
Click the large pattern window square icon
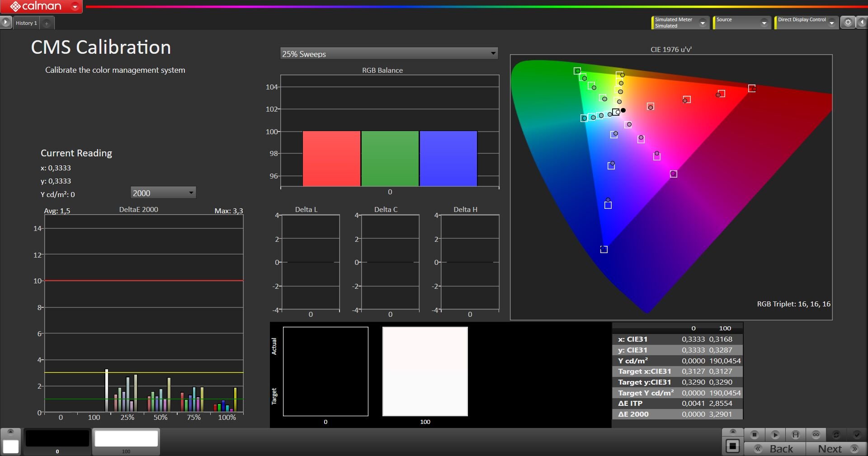pos(732,446)
